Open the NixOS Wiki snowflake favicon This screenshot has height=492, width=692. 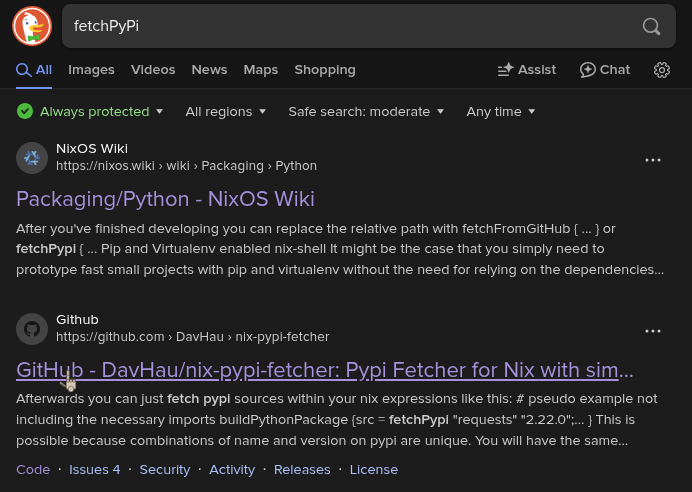(x=32, y=158)
